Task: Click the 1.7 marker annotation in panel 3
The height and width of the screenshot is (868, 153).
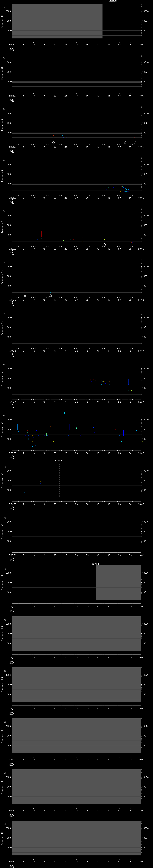Action: coord(53,143)
